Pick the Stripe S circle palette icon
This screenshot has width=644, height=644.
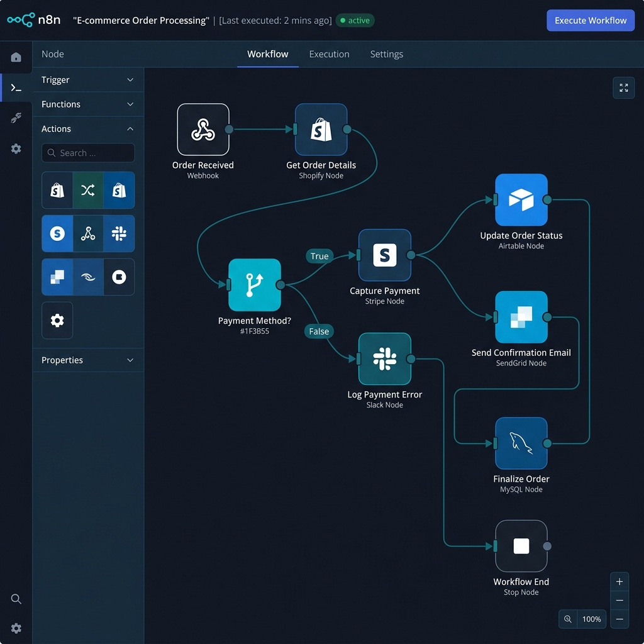point(57,233)
